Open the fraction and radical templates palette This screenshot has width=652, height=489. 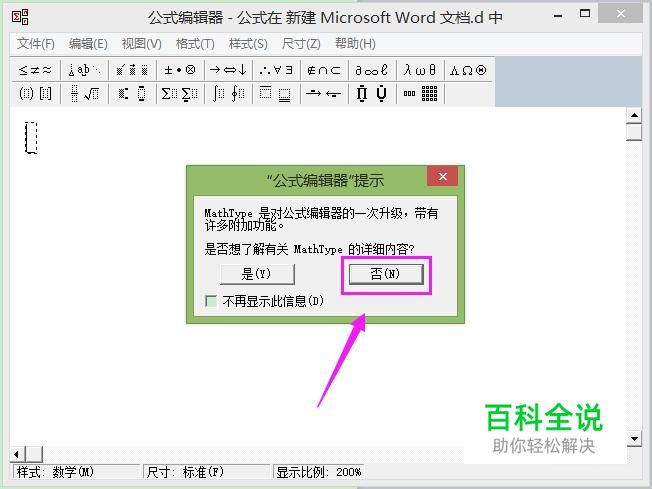point(84,94)
